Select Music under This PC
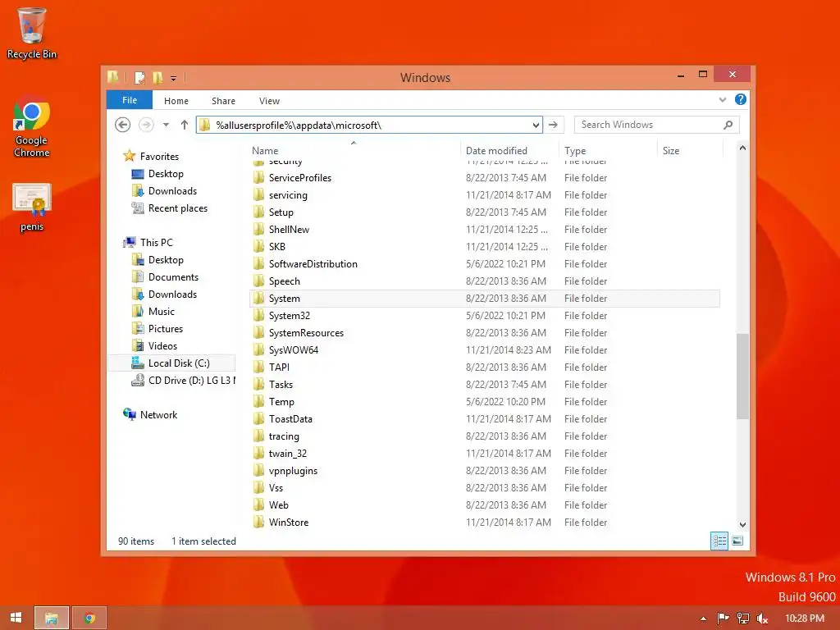 (x=162, y=311)
